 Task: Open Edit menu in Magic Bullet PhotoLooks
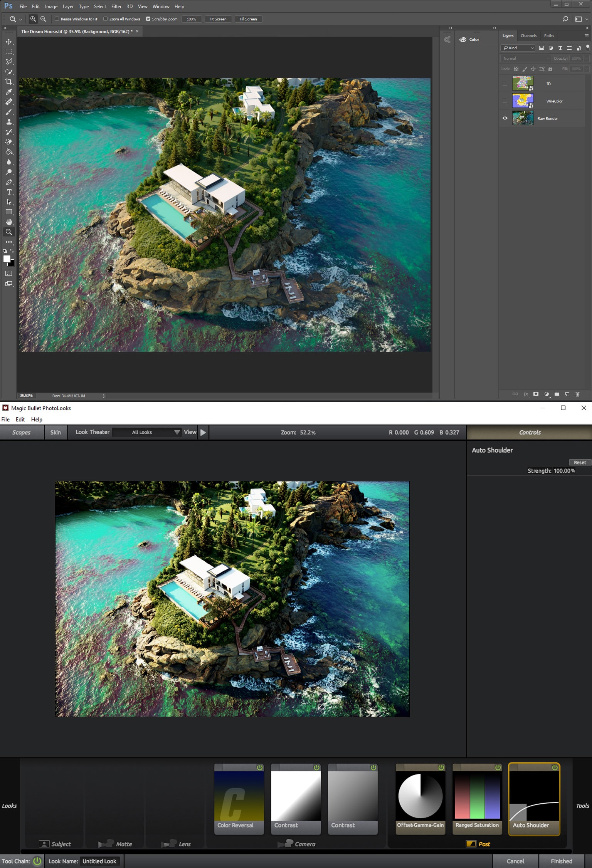click(20, 420)
